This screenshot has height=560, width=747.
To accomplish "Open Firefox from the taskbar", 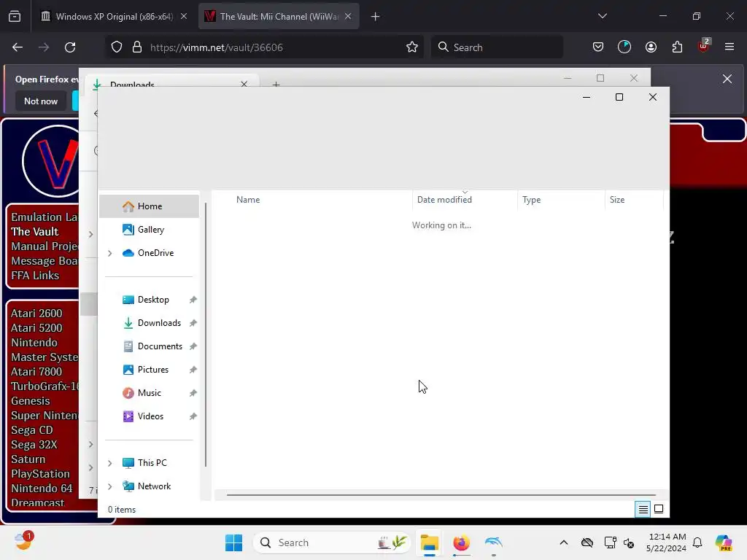I will point(461,542).
